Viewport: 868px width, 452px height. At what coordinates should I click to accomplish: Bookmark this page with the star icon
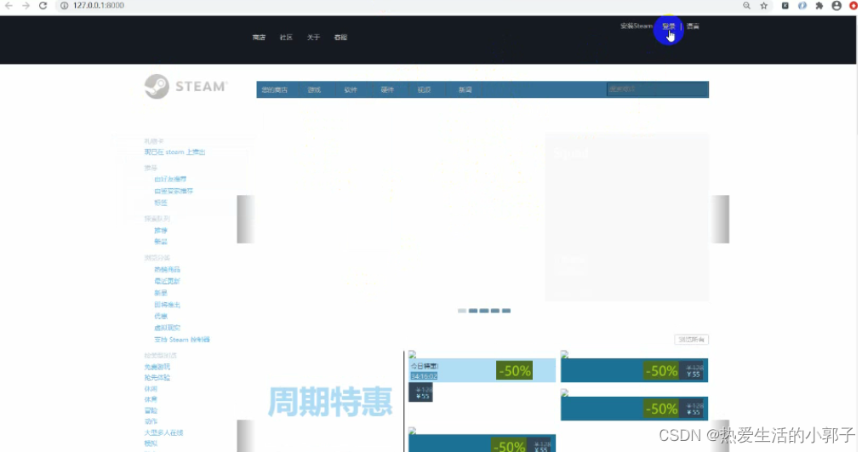click(764, 6)
